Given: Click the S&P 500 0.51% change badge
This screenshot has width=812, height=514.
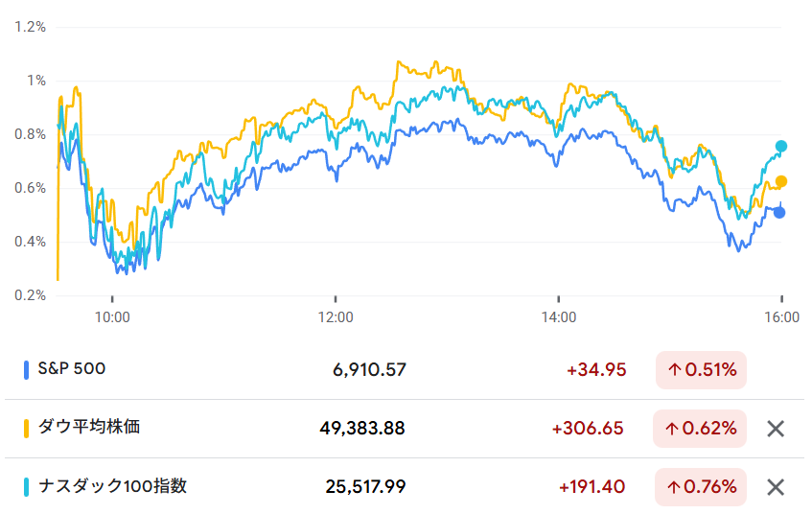Looking at the screenshot, I should click(701, 370).
